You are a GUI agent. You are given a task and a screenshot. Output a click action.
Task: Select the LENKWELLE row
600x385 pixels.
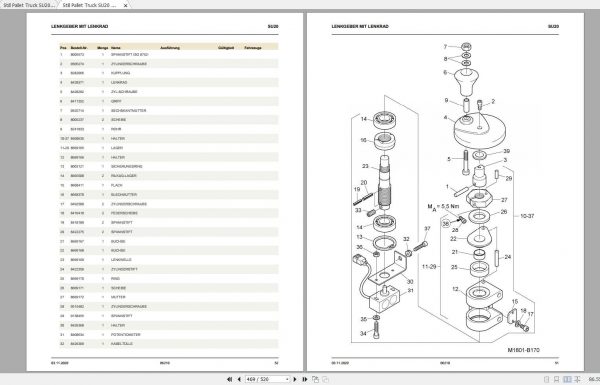169,260
